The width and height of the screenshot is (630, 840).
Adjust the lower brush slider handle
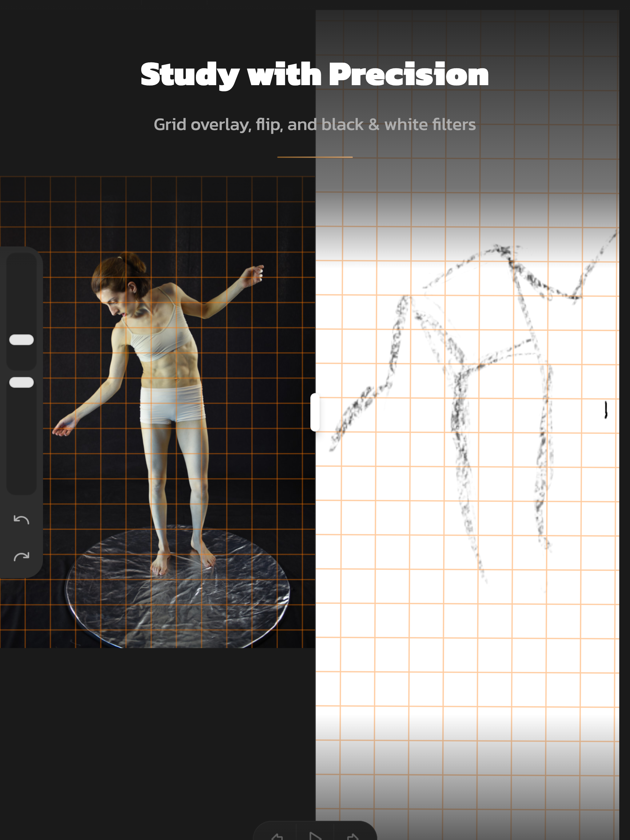pyautogui.click(x=22, y=382)
